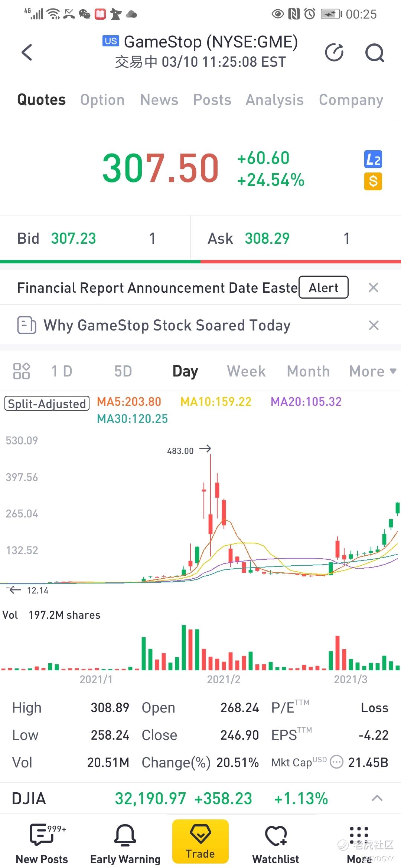Select the 5D chart period
The width and height of the screenshot is (401, 868).
[123, 371]
